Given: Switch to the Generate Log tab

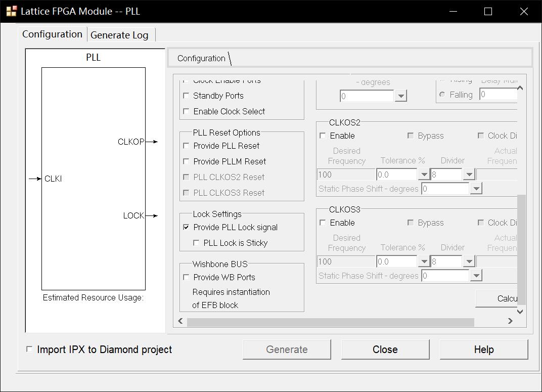Looking at the screenshot, I should point(119,35).
